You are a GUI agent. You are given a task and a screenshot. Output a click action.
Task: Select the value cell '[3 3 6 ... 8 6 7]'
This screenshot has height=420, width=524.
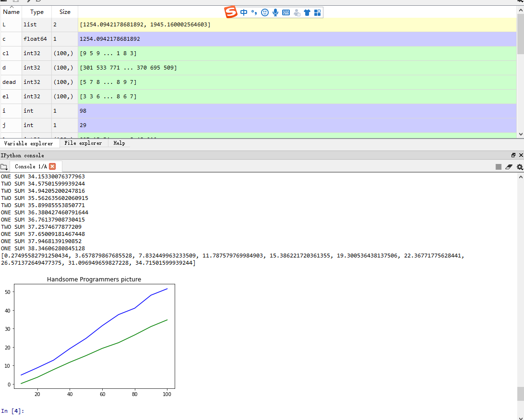click(x=297, y=96)
